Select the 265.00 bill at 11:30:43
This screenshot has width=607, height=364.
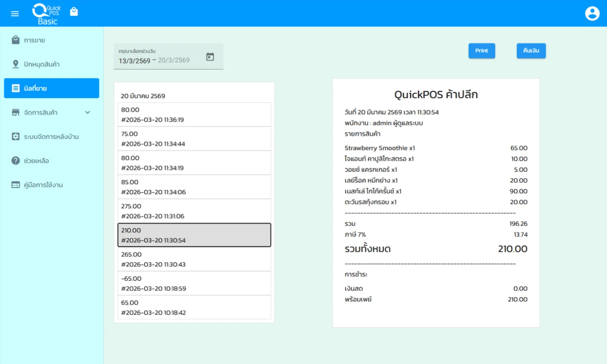[194, 259]
